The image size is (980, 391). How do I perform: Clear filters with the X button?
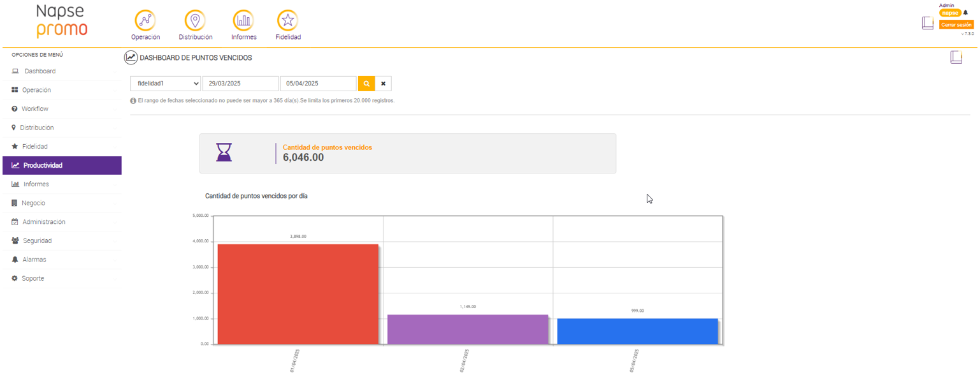pyautogui.click(x=383, y=84)
